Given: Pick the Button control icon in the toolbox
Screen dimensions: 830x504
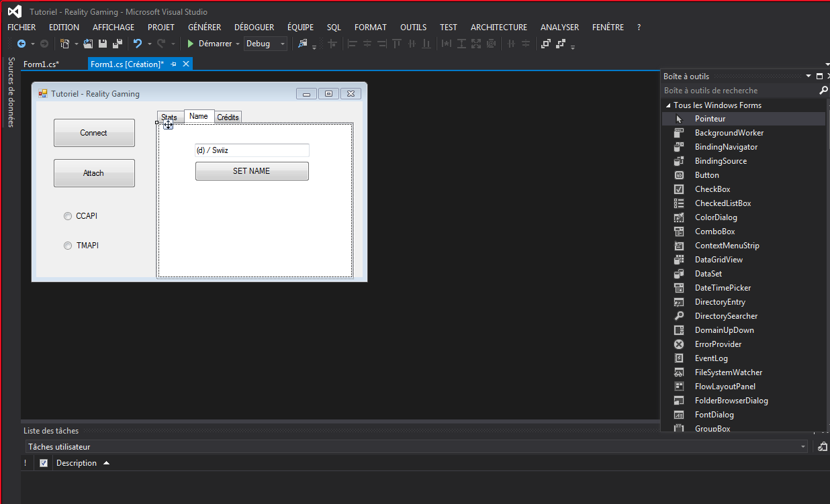Looking at the screenshot, I should pos(679,175).
